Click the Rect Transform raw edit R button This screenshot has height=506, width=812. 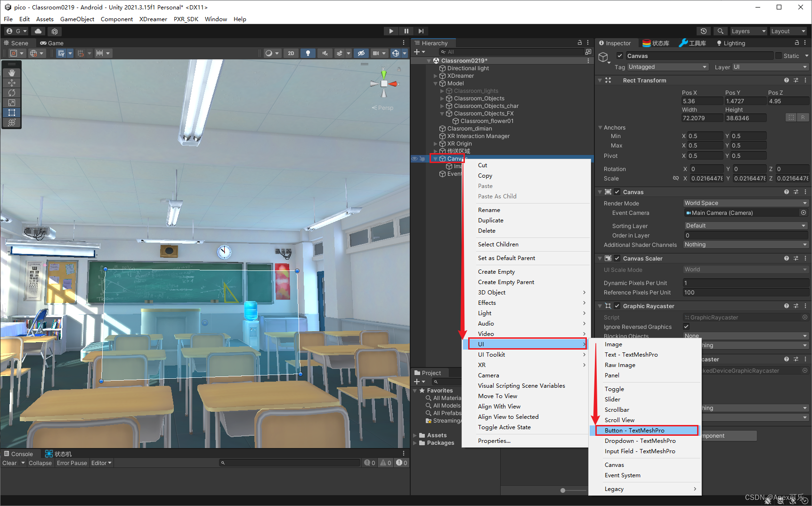click(x=803, y=117)
